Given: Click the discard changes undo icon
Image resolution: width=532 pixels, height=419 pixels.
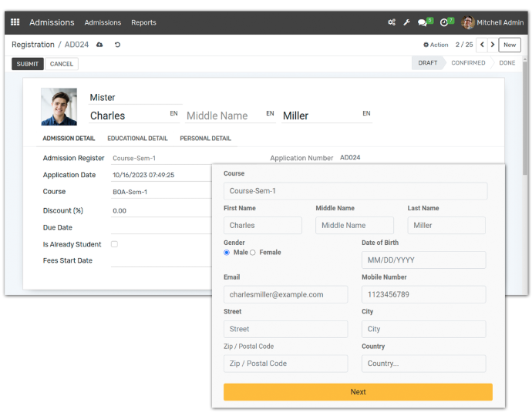Looking at the screenshot, I should [117, 45].
